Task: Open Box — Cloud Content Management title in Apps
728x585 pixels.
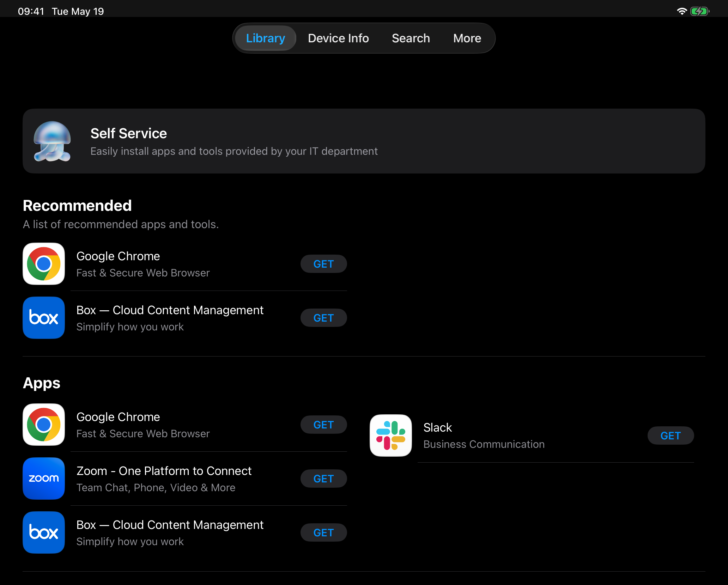Action: 170,525
